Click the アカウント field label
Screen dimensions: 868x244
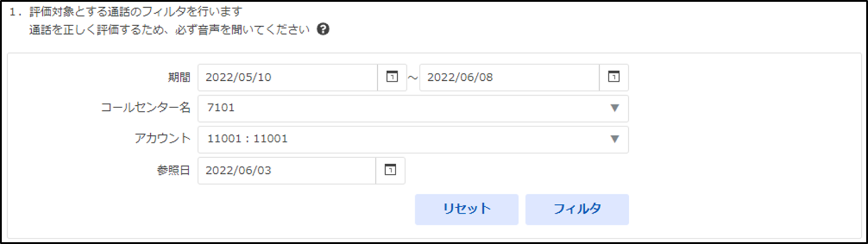[x=162, y=139]
